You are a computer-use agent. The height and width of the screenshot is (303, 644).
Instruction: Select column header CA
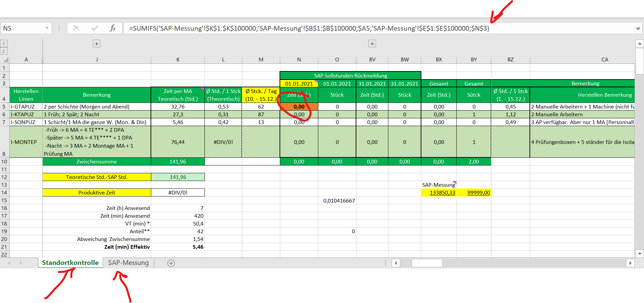tap(582, 59)
